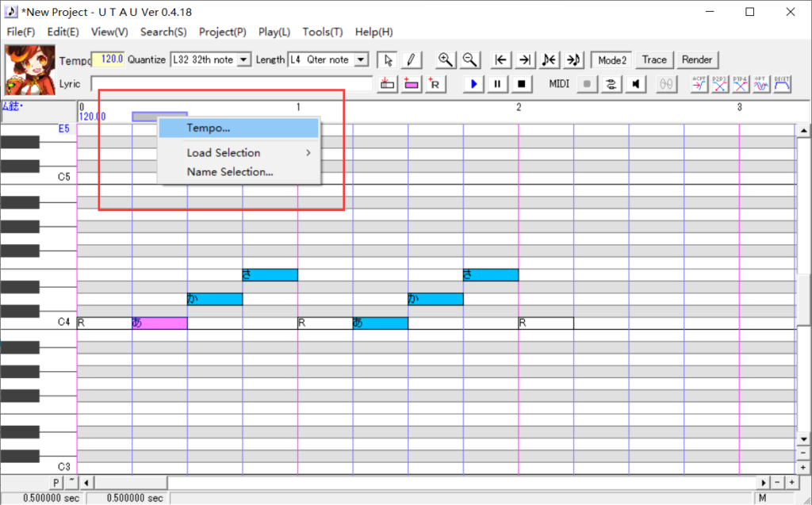This screenshot has height=505, width=812.
Task: Expand the Load Selection submenu
Action: [x=239, y=153]
